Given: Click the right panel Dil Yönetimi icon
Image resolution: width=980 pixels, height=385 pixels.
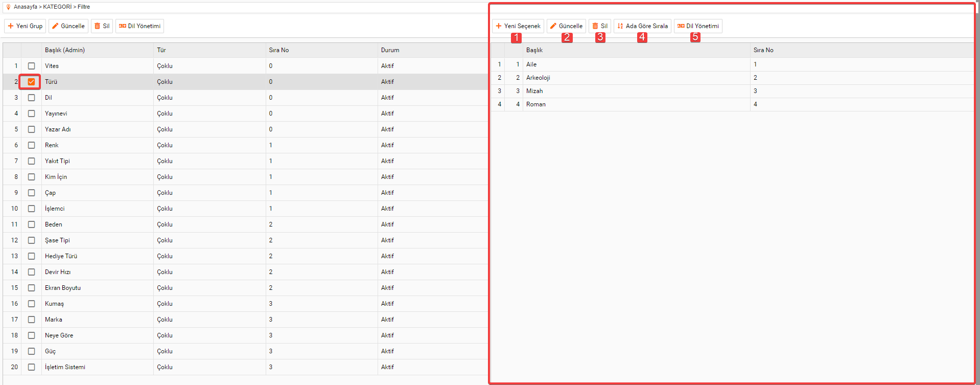Looking at the screenshot, I should coord(681,26).
